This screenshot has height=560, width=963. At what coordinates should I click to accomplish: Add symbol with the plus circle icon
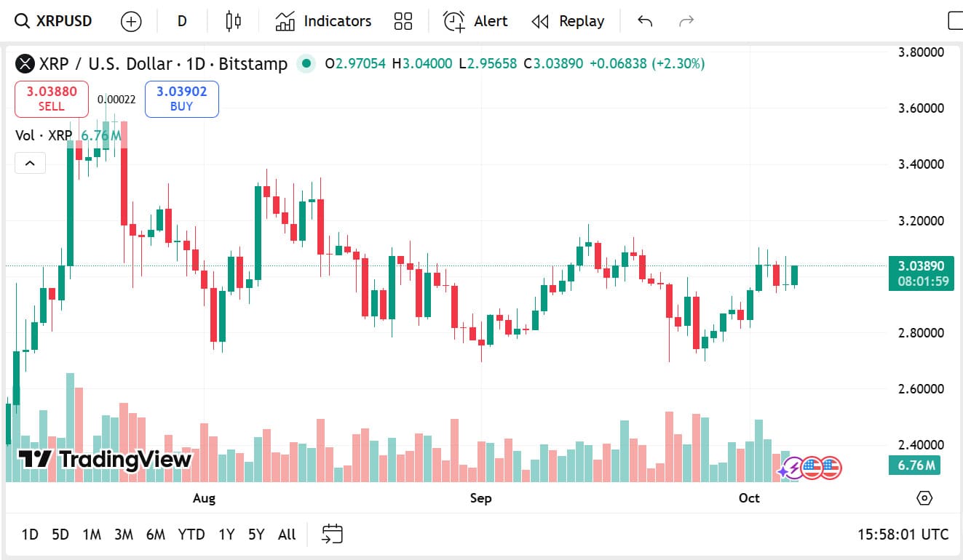click(x=131, y=22)
